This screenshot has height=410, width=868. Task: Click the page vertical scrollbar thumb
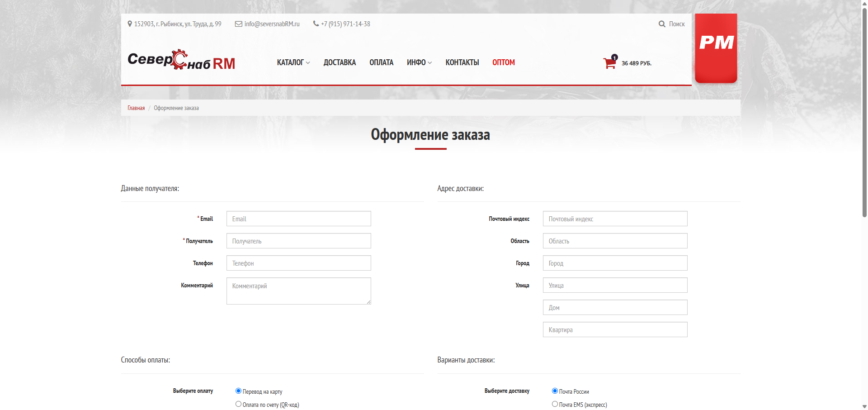(864, 113)
